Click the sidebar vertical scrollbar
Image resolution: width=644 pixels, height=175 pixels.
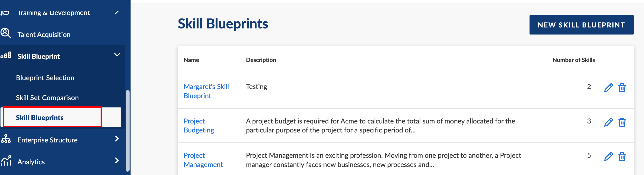point(127,131)
